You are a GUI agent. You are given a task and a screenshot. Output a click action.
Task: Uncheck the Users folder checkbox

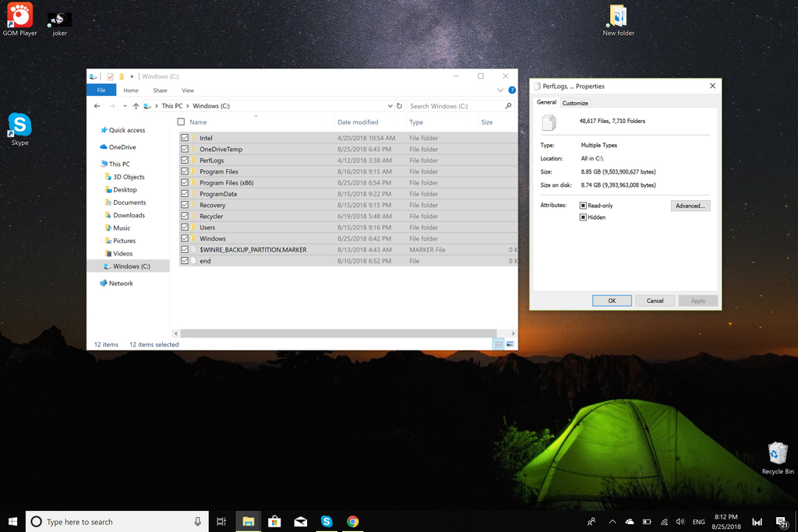point(185,227)
